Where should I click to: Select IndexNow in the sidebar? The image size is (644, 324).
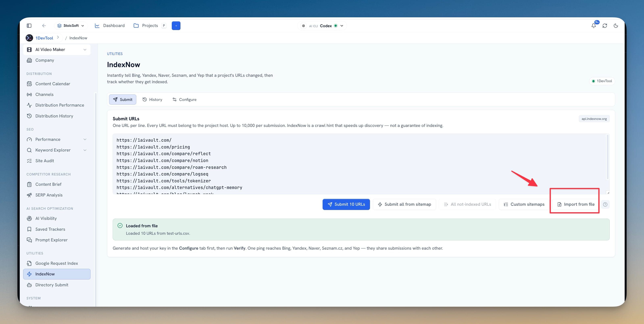[57, 274]
